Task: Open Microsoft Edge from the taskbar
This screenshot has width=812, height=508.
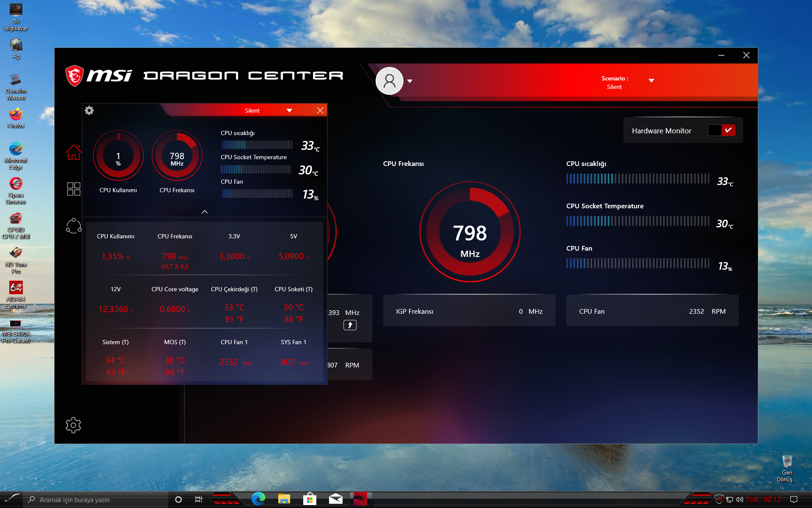Action: (258, 499)
